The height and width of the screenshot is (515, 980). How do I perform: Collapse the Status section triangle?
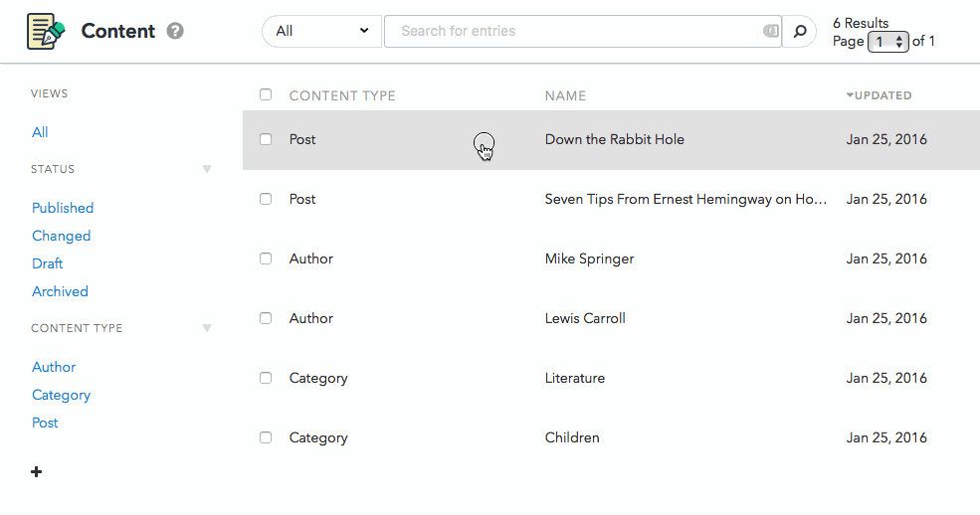tap(207, 169)
